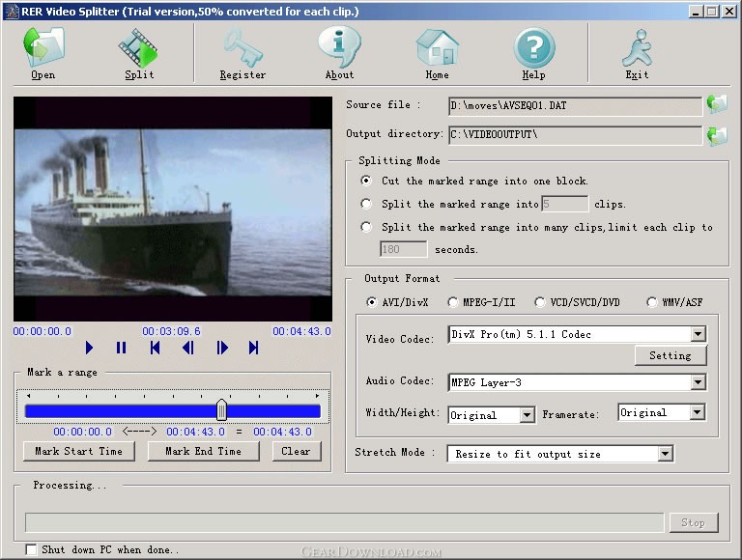Step back one frame
Viewport: 742px width, 560px height.
188,349
